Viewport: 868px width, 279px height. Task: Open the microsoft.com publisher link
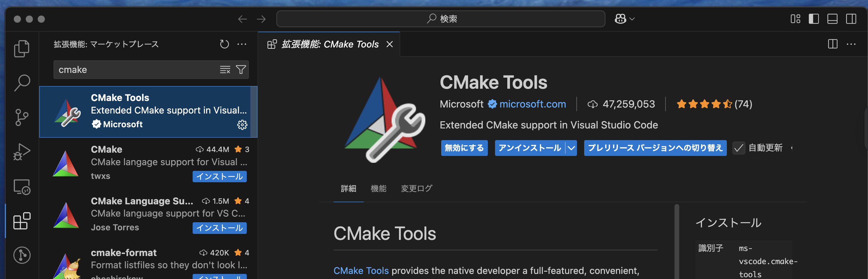click(532, 104)
